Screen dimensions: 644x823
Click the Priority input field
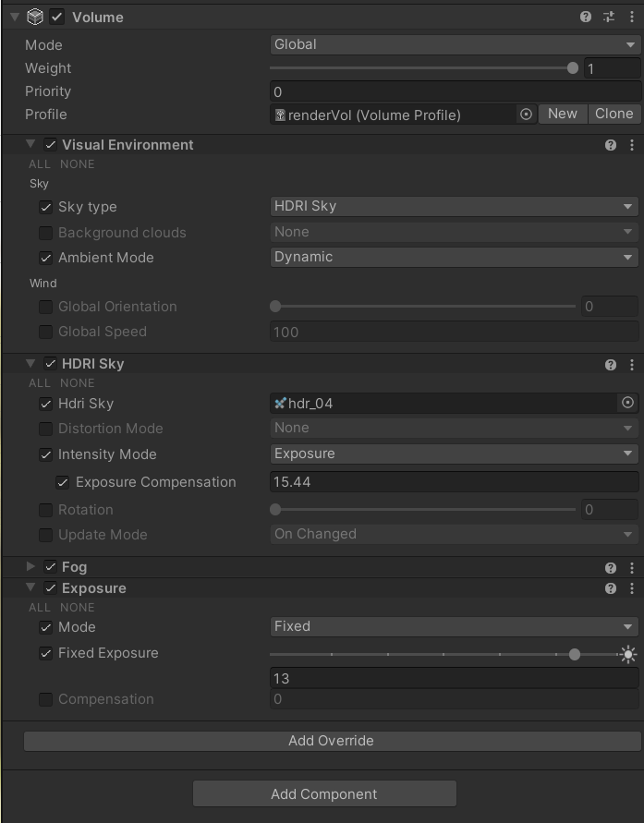(x=454, y=91)
